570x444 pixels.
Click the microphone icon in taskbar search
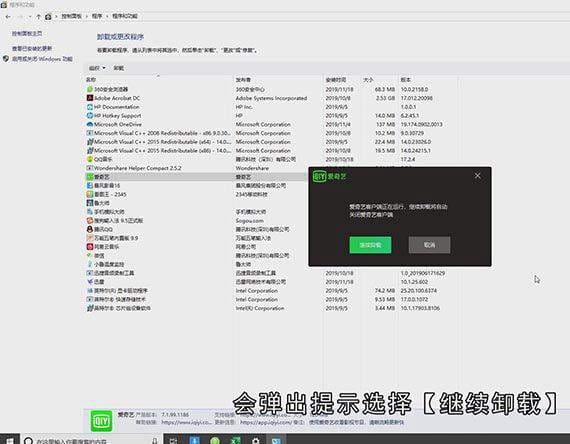154,441
